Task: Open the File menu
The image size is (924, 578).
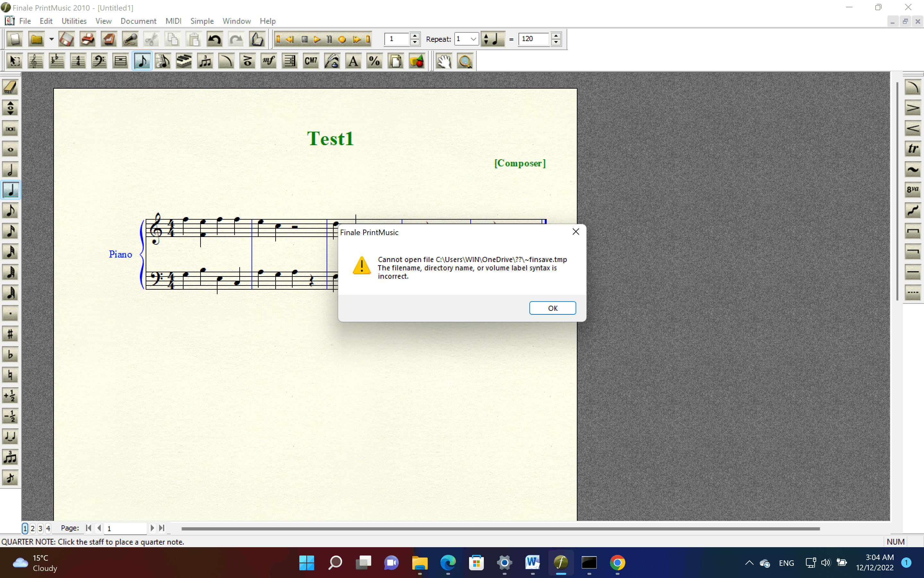Action: (25, 21)
